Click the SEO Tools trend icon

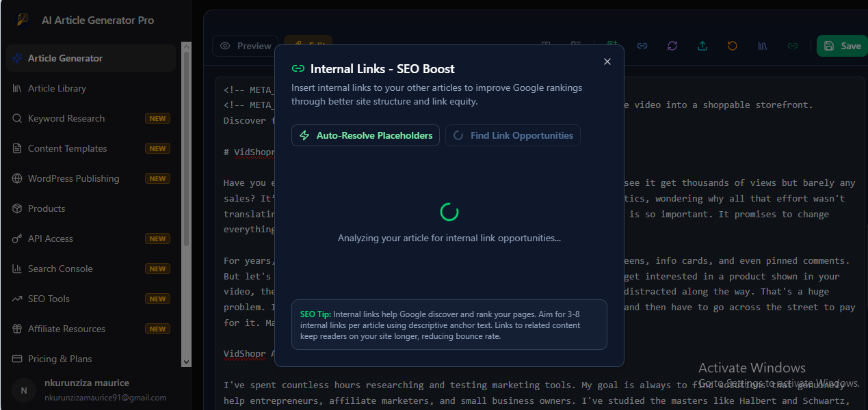point(17,299)
